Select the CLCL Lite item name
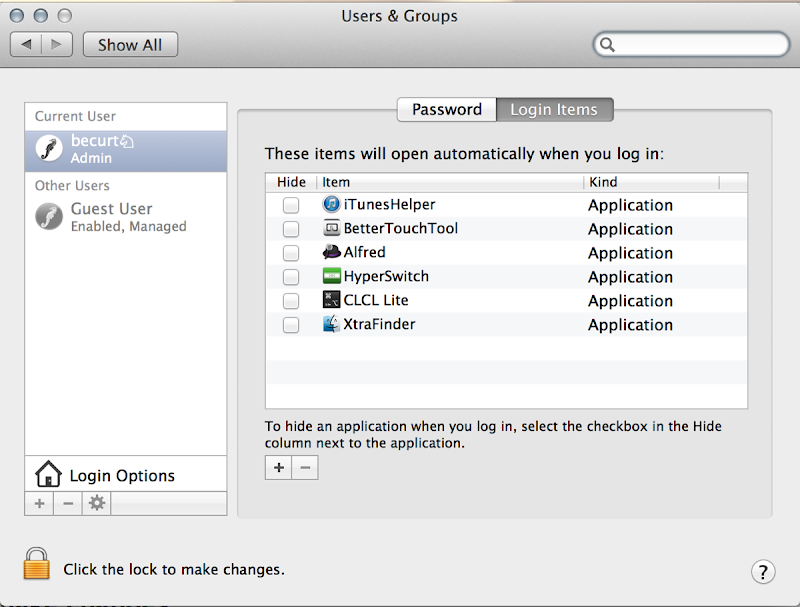800x607 pixels. (376, 300)
